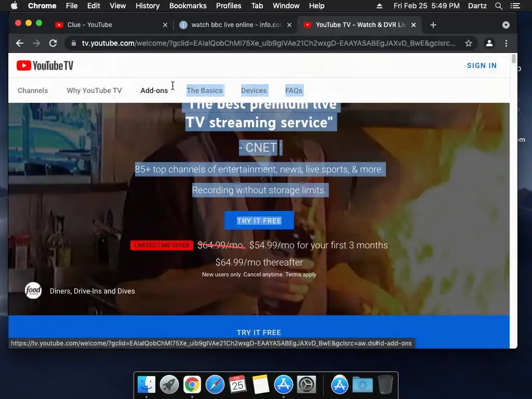Close the Clue - YouTube tab
532x399 pixels.
pyautogui.click(x=165, y=25)
